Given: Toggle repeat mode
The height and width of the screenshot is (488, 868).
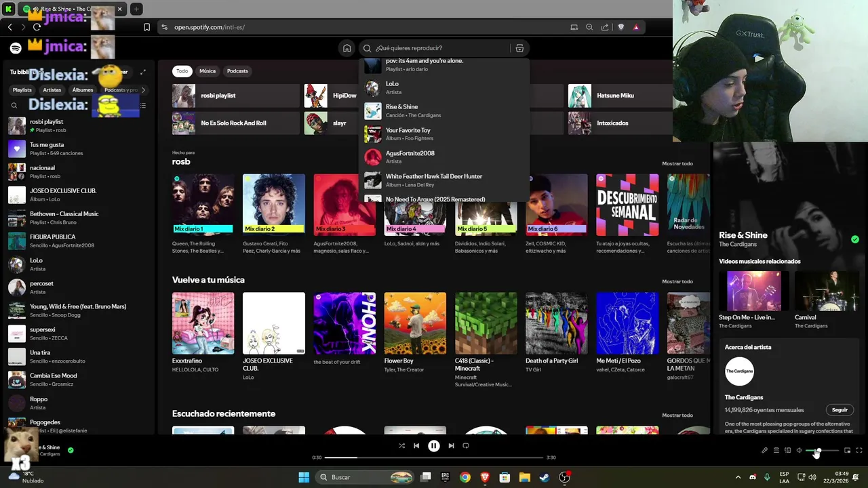Looking at the screenshot, I should [x=466, y=446].
